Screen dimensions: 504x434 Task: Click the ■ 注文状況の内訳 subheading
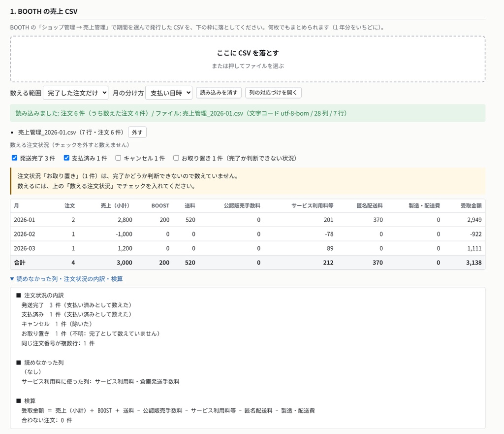tap(40, 296)
